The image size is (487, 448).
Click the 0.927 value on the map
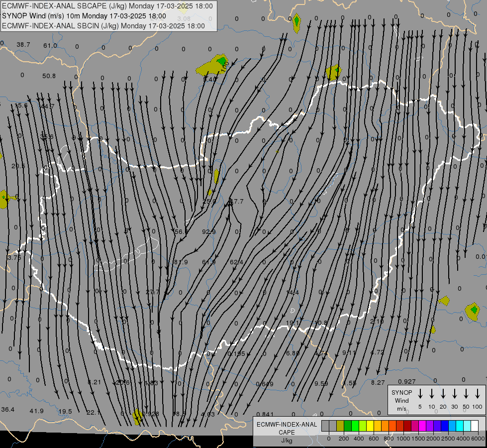[407, 381]
